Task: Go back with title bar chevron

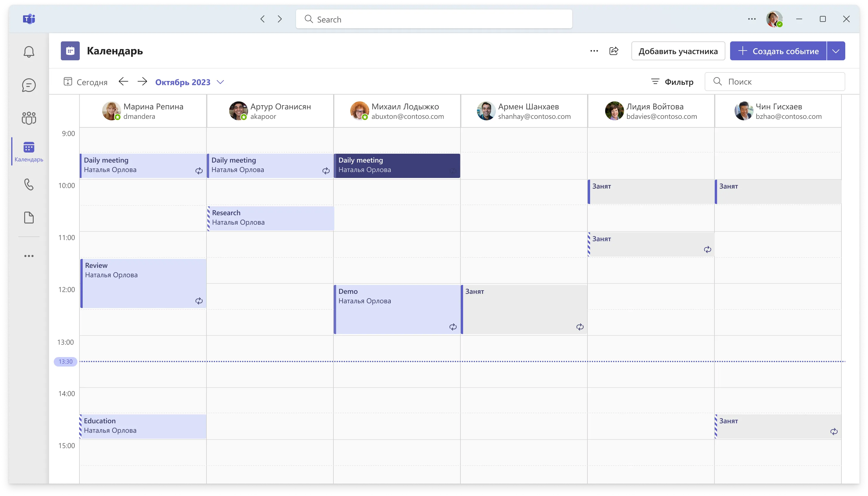Action: pos(262,19)
